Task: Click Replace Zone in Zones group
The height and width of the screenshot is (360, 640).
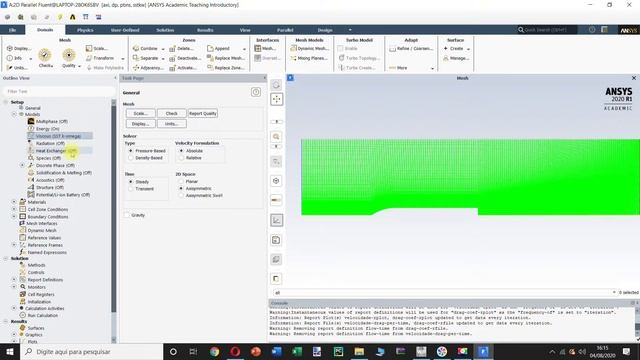Action: pyautogui.click(x=226, y=68)
